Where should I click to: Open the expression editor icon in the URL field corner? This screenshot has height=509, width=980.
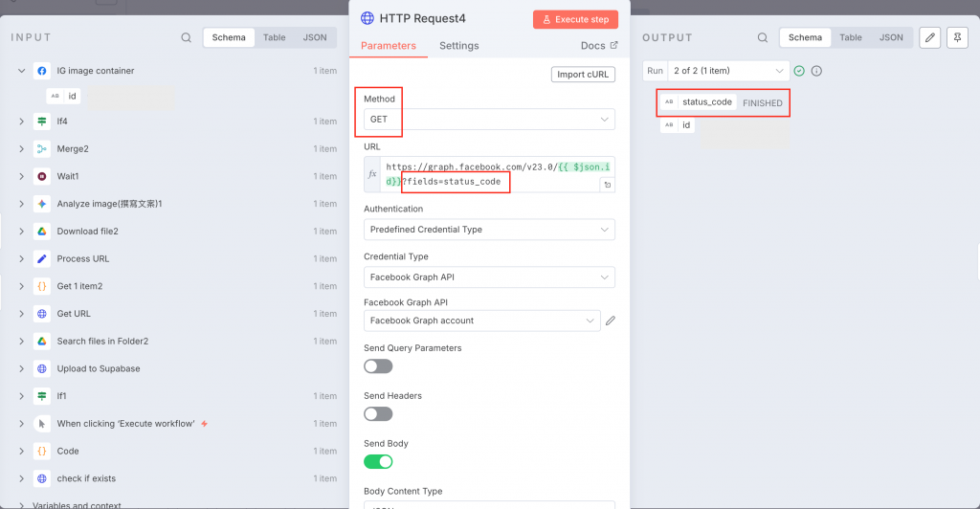pyautogui.click(x=607, y=185)
